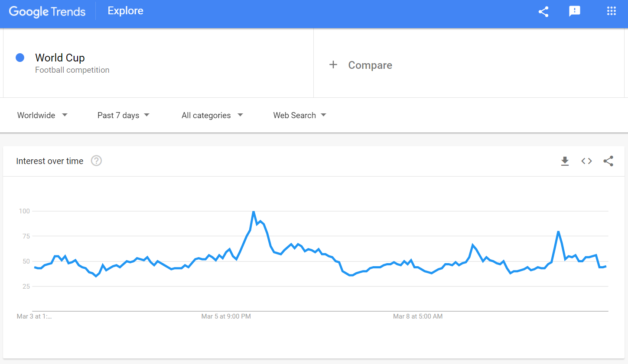Open the Past 7 days dropdown
Viewport: 628px width, 364px height.
pos(124,115)
